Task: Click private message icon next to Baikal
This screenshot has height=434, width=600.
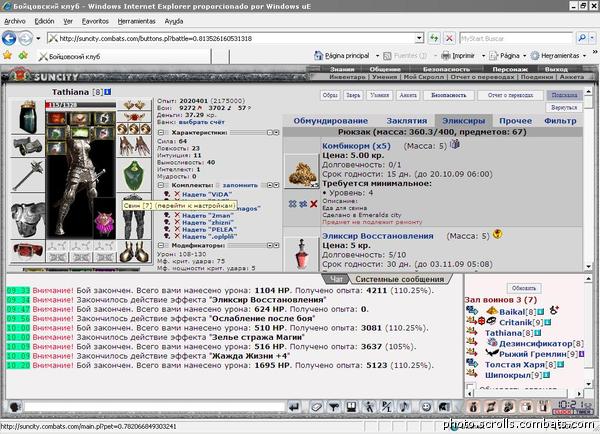Action: pyautogui.click(x=472, y=310)
